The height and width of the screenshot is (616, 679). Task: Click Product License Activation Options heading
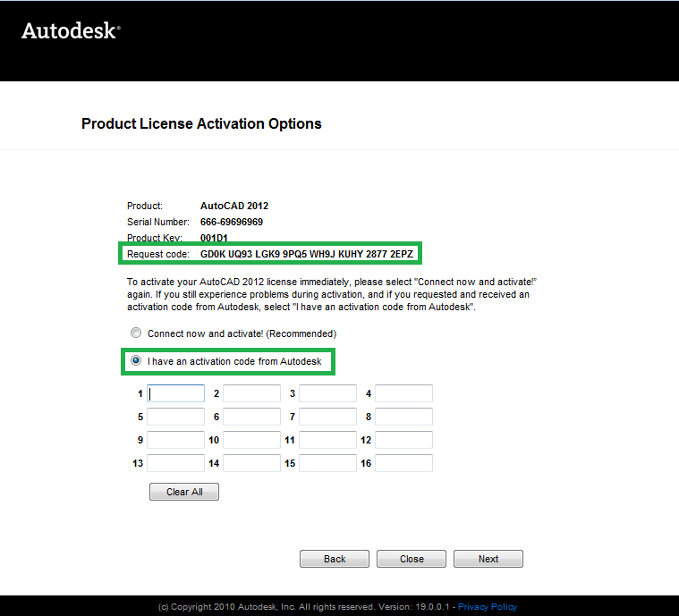click(x=201, y=123)
